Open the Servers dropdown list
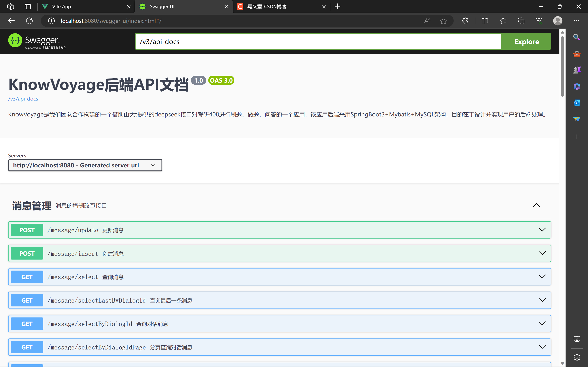 click(85, 165)
